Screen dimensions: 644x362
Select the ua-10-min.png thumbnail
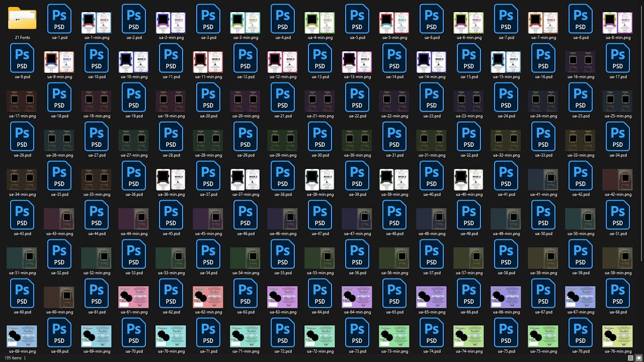[134, 62]
